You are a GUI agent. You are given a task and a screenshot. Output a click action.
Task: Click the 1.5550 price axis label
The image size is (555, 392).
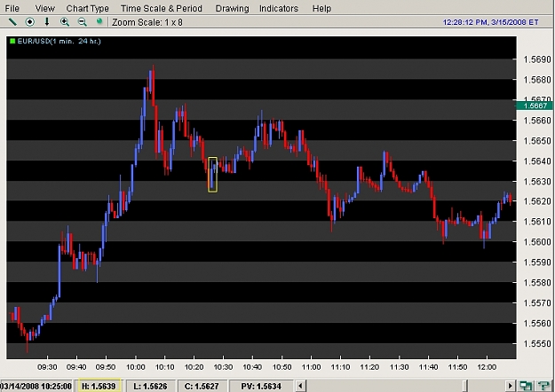click(537, 343)
